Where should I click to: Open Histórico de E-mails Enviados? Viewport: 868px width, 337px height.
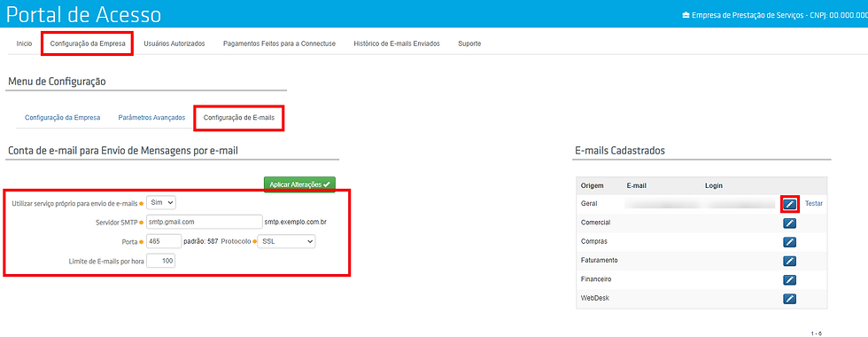(x=397, y=43)
